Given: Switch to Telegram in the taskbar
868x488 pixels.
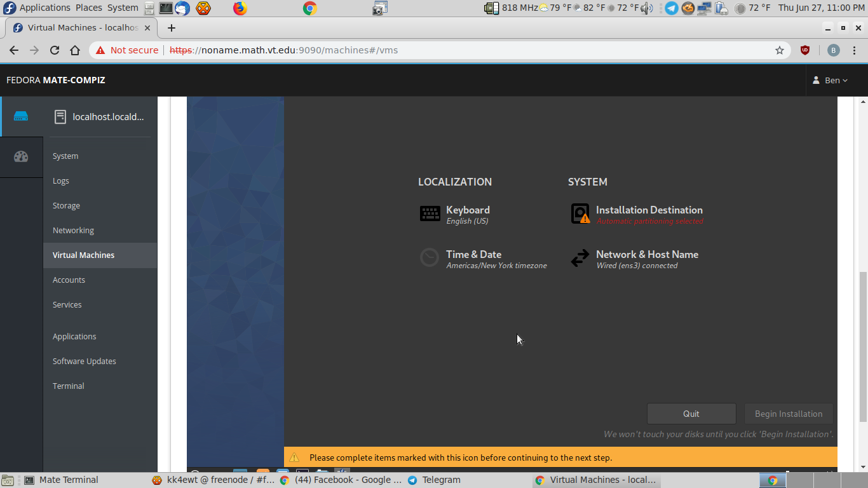Looking at the screenshot, I should (x=469, y=480).
